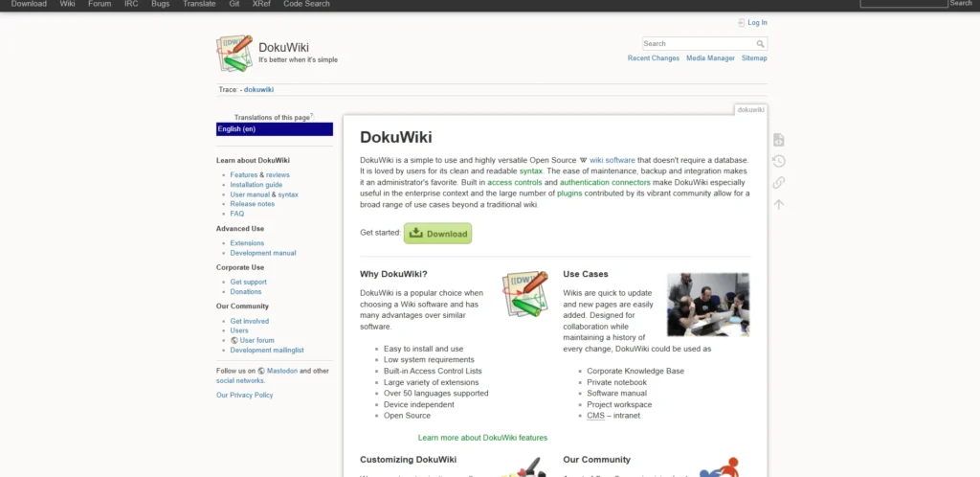Screen dimensions: 980x477
Task: Open Recent Changes
Action: pyautogui.click(x=653, y=58)
